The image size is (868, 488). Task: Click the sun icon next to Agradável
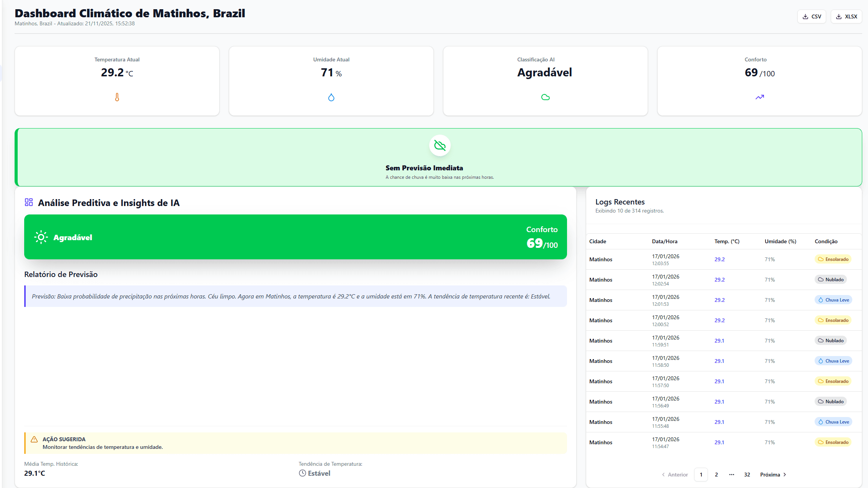[41, 237]
